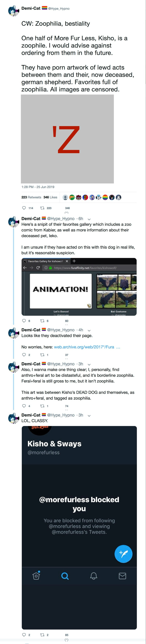Like the main tweet with 346 likes
Screen dimensions: 146x644
tap(66, 213)
